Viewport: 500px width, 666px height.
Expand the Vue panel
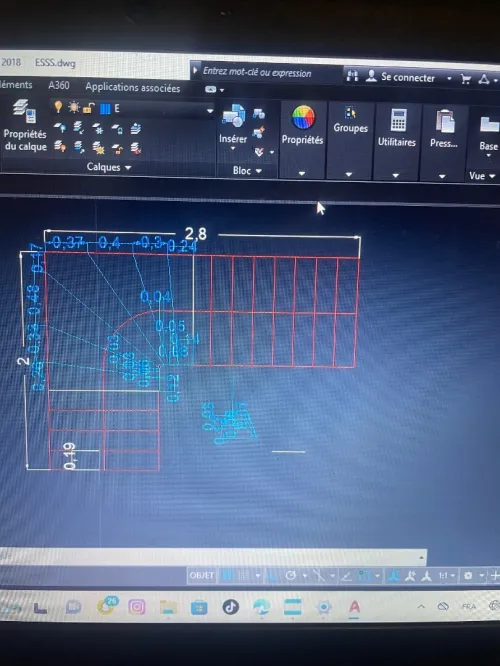tap(482, 176)
